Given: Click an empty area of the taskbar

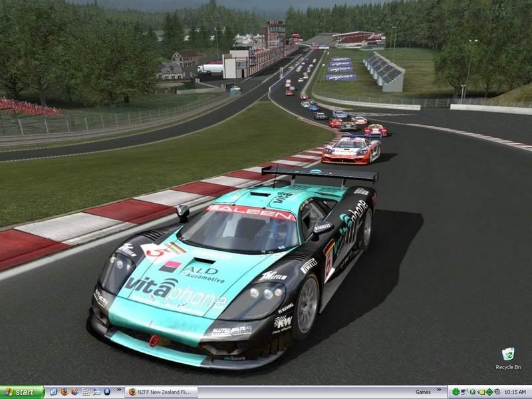Looking at the screenshot, I should click(299, 392).
